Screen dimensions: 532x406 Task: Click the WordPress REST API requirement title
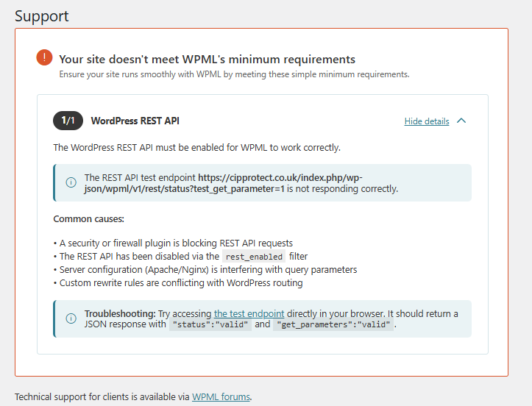pos(135,121)
